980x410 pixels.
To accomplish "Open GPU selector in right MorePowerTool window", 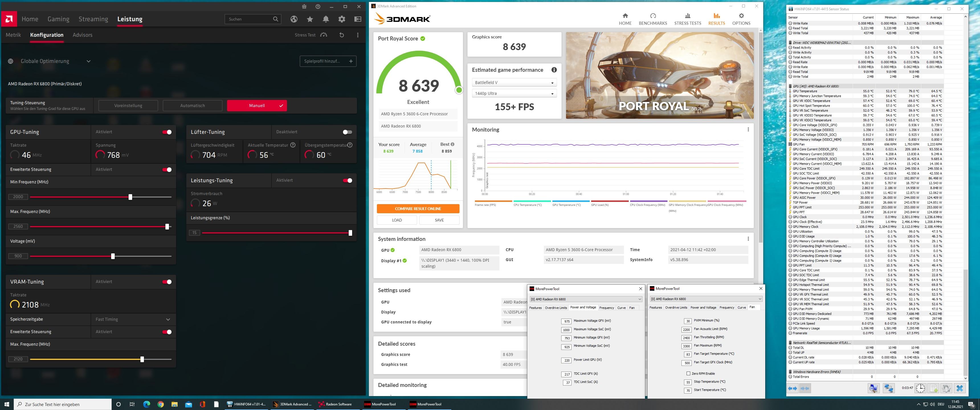I will [x=706, y=299].
